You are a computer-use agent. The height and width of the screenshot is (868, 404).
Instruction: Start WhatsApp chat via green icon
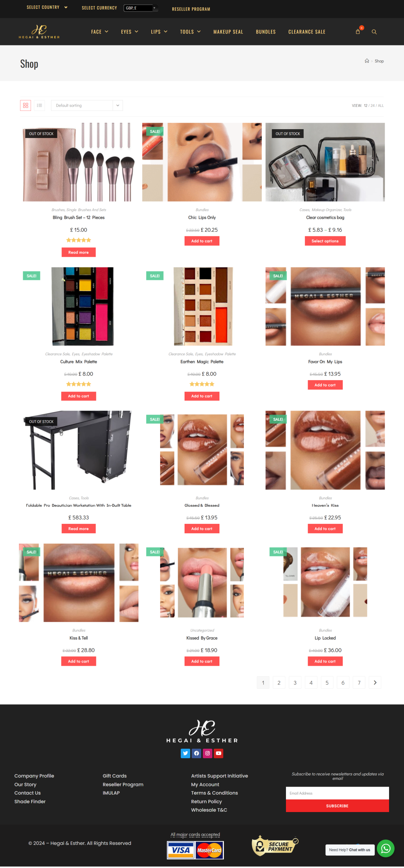click(386, 848)
